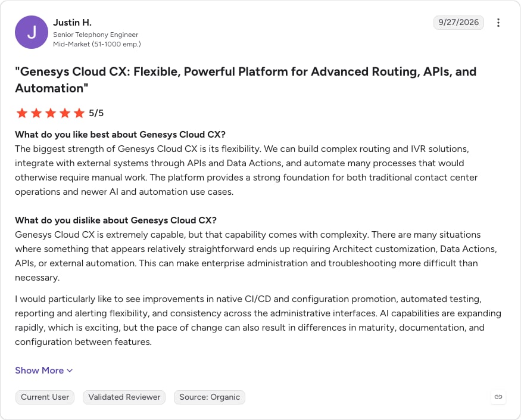Click the paragraph starting "The biggest strength of Genesys"
This screenshot has width=521, height=420.
[247, 170]
